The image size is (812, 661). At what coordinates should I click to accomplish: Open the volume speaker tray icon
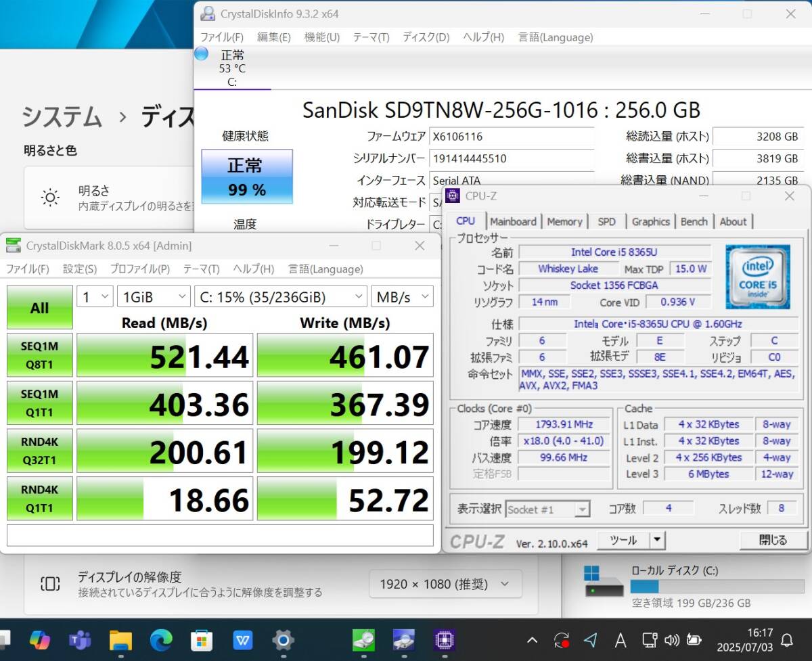click(x=672, y=639)
